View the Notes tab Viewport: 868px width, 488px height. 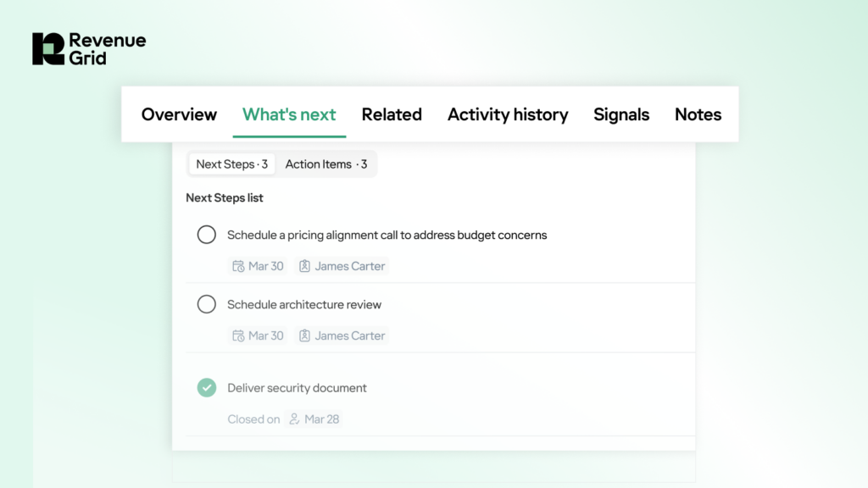(698, 114)
